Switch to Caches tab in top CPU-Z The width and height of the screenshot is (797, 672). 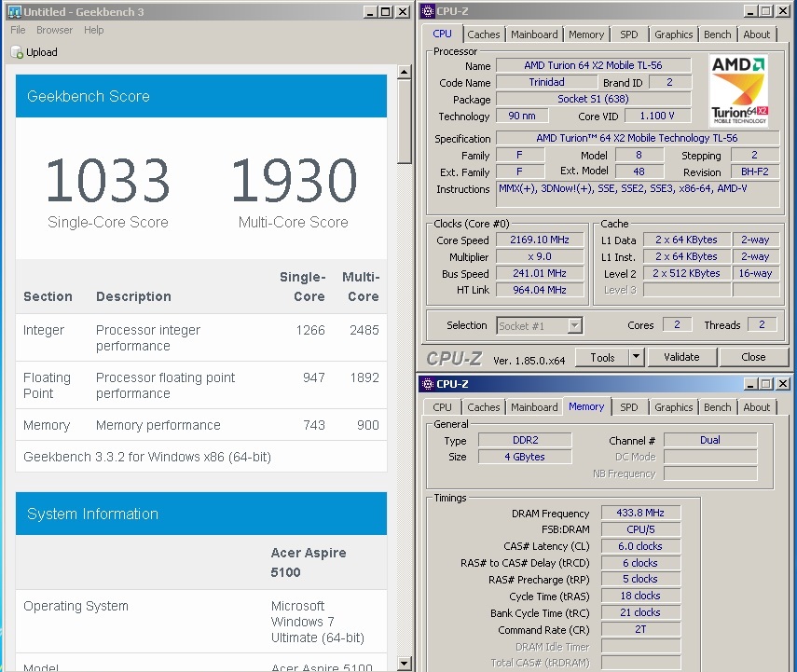click(484, 34)
